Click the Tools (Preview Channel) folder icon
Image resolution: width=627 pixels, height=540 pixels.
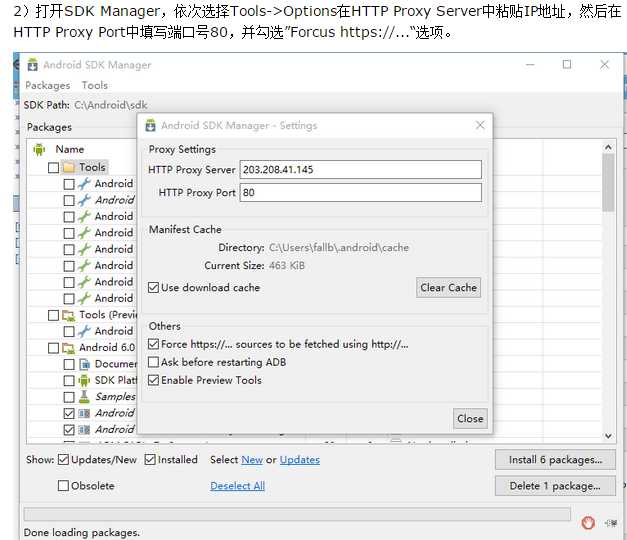click(x=68, y=315)
